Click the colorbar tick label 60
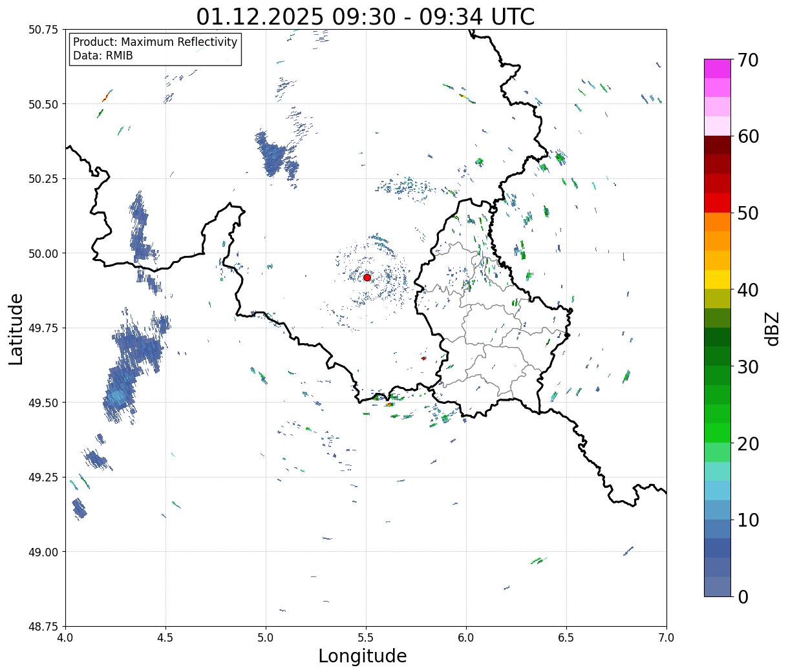This screenshot has height=672, width=788. tap(748, 136)
